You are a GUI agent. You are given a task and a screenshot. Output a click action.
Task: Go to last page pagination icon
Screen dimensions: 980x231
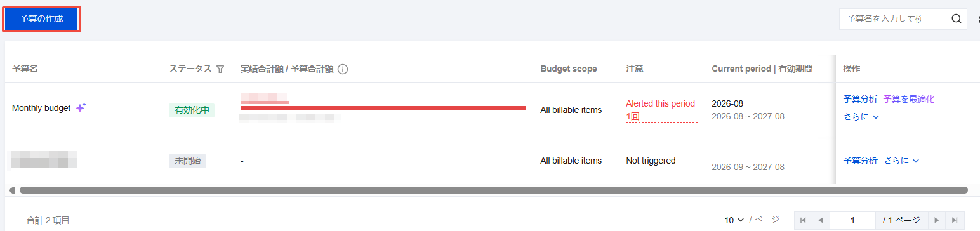954,220
